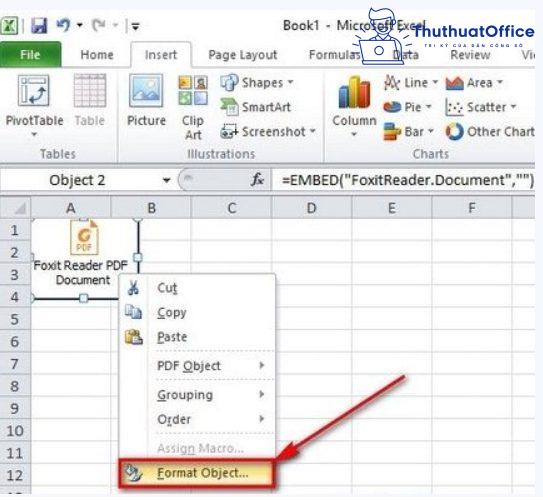Click the SmartArt button
The width and height of the screenshot is (543, 501).
tap(256, 107)
